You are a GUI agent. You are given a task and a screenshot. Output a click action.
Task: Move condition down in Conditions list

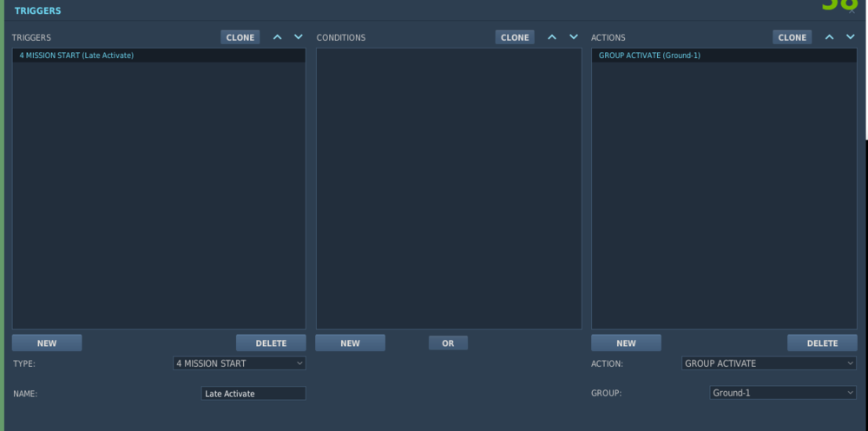pos(574,37)
